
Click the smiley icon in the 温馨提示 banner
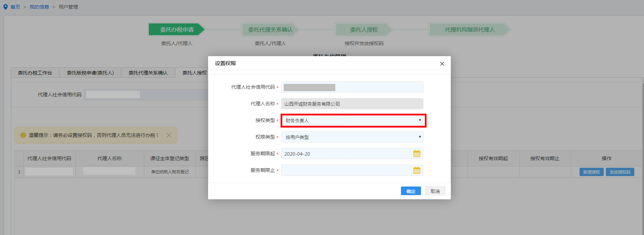click(23, 135)
